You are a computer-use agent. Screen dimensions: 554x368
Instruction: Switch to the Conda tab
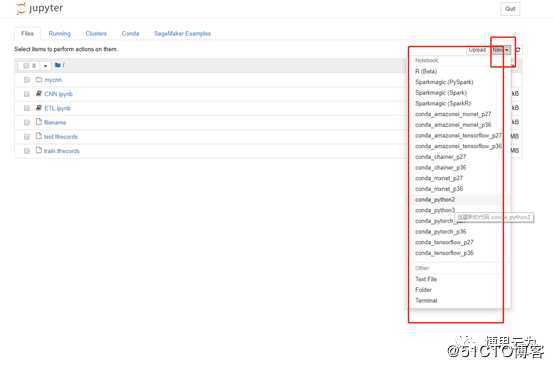click(130, 34)
